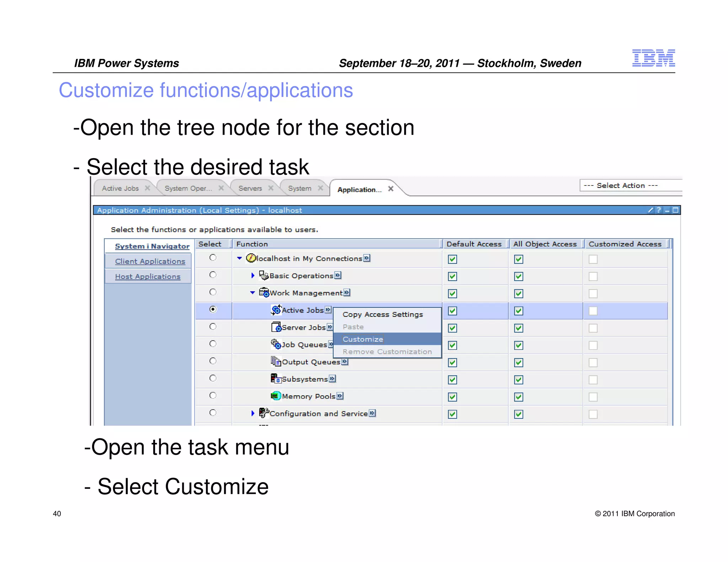Click the localhost in My Connections icon

(x=251, y=258)
